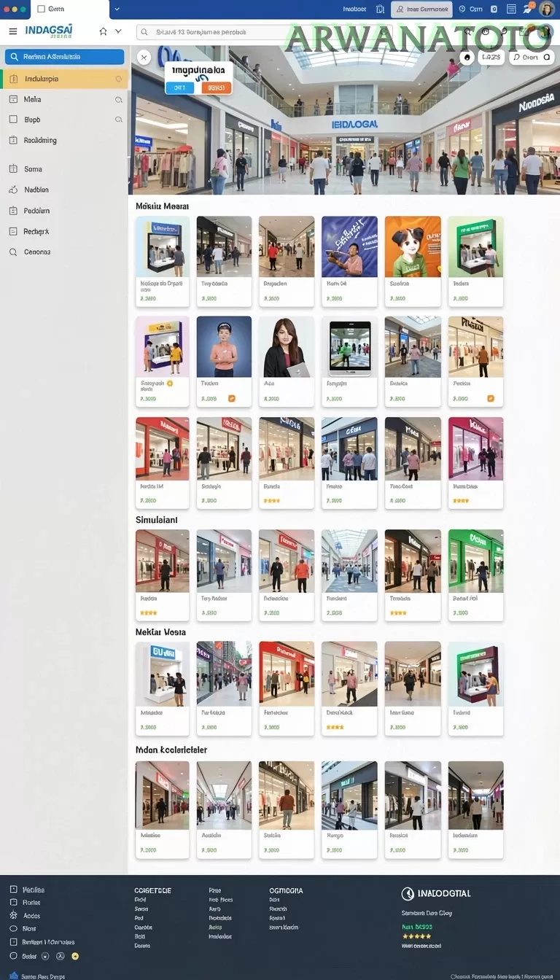Image resolution: width=560 pixels, height=980 pixels.
Task: Click the list icon left of the colorful top-bar icon
Action: coord(511,9)
